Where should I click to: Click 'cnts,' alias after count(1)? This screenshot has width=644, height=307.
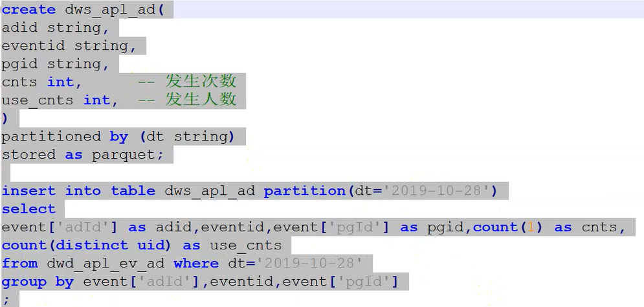point(603,227)
